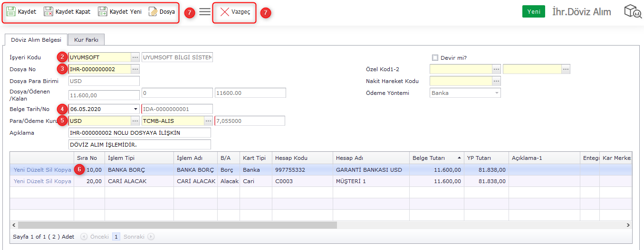Open the İşyeri Kodu lookup ellipsis button

135,57
